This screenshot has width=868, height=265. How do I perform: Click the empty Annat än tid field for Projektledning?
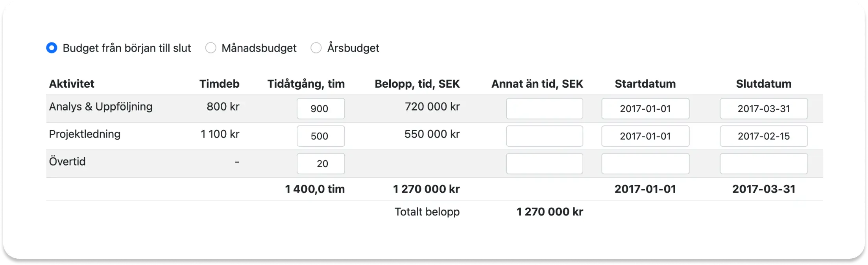pyautogui.click(x=544, y=136)
